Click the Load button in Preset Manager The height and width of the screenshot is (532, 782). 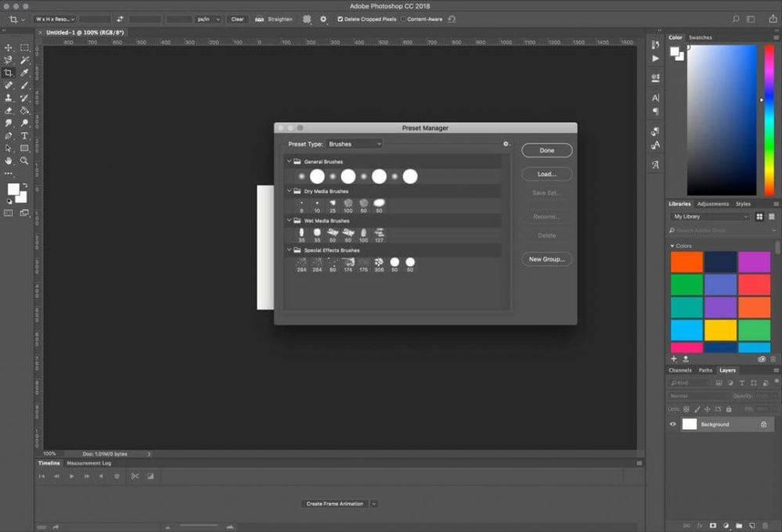[546, 173]
